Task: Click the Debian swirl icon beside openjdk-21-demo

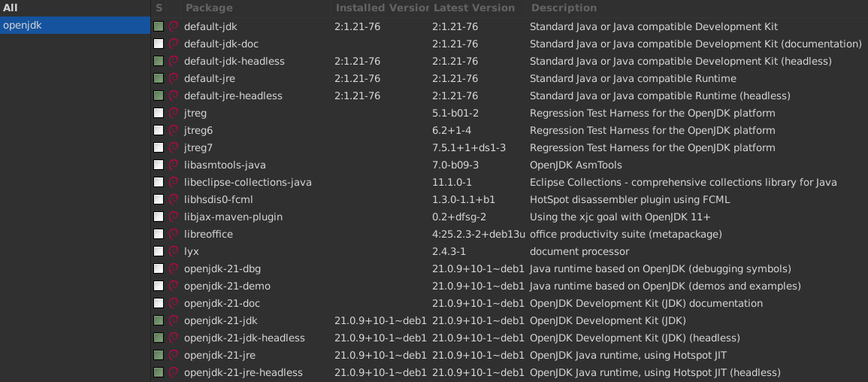Action: 174,286
